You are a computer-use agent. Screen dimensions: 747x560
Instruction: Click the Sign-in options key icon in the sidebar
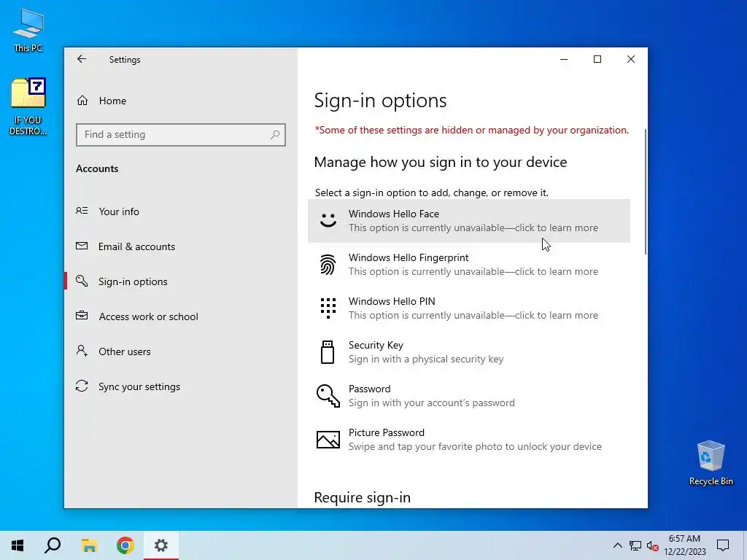pyautogui.click(x=82, y=281)
